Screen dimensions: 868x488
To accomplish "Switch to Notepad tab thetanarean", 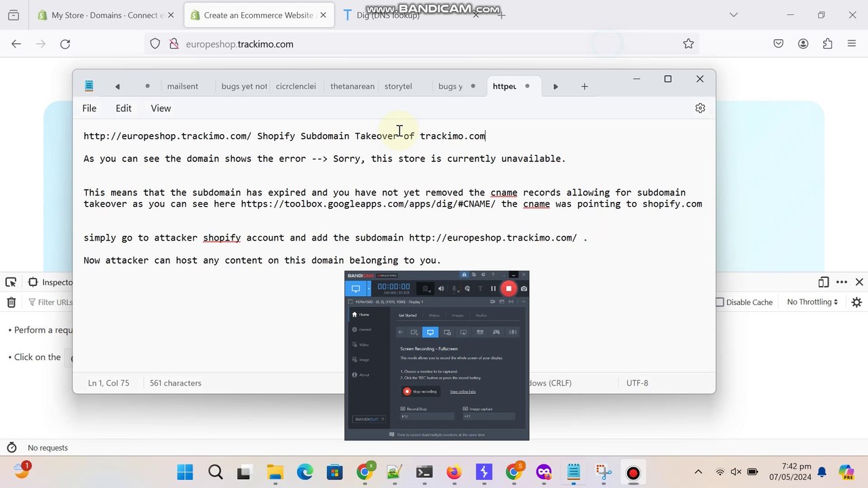I will tap(352, 87).
